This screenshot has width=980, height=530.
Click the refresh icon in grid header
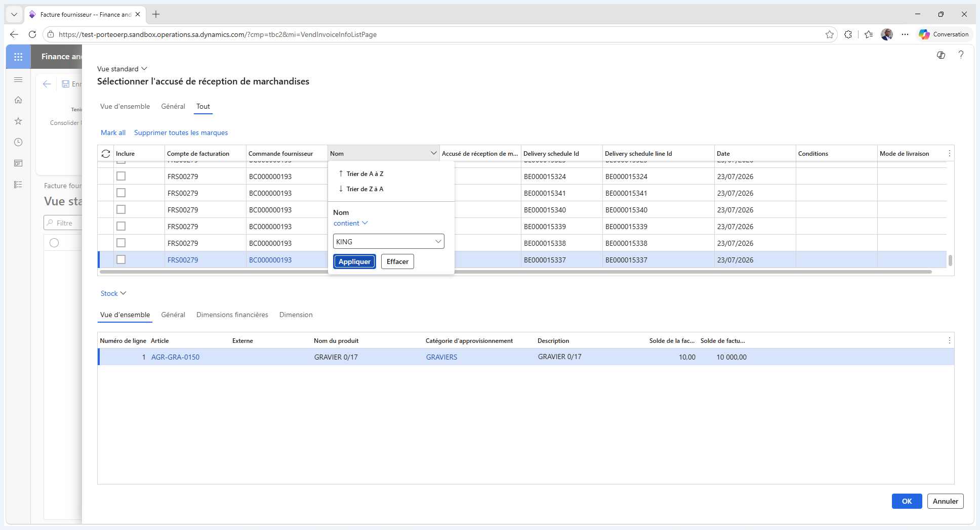point(105,154)
